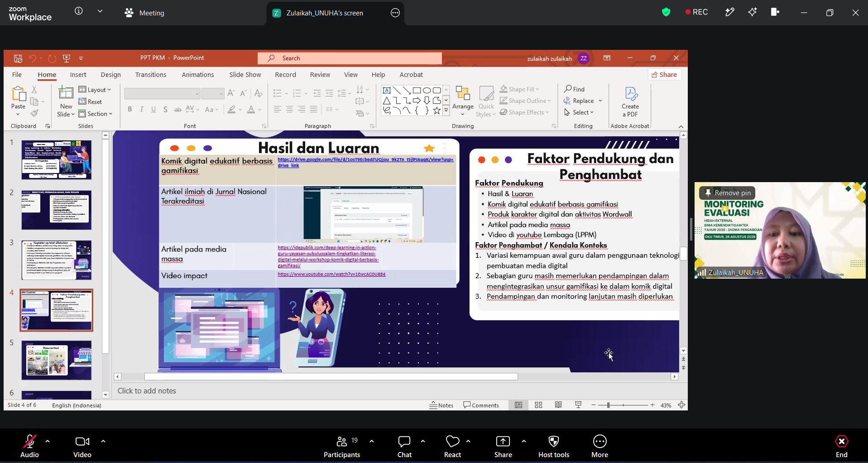This screenshot has height=463, width=868.
Task: Click the React heart icon
Action: [452, 441]
